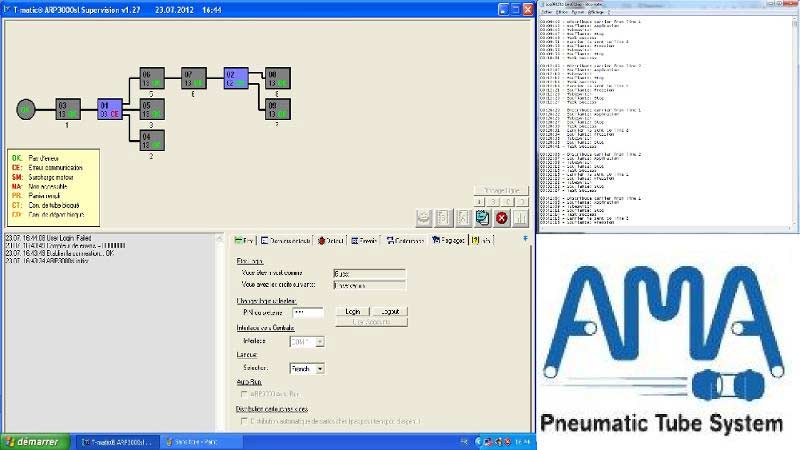This screenshot has height=450, width=800.
Task: Click the greyed button below Login and Logout
Action: pyautogui.click(x=371, y=322)
